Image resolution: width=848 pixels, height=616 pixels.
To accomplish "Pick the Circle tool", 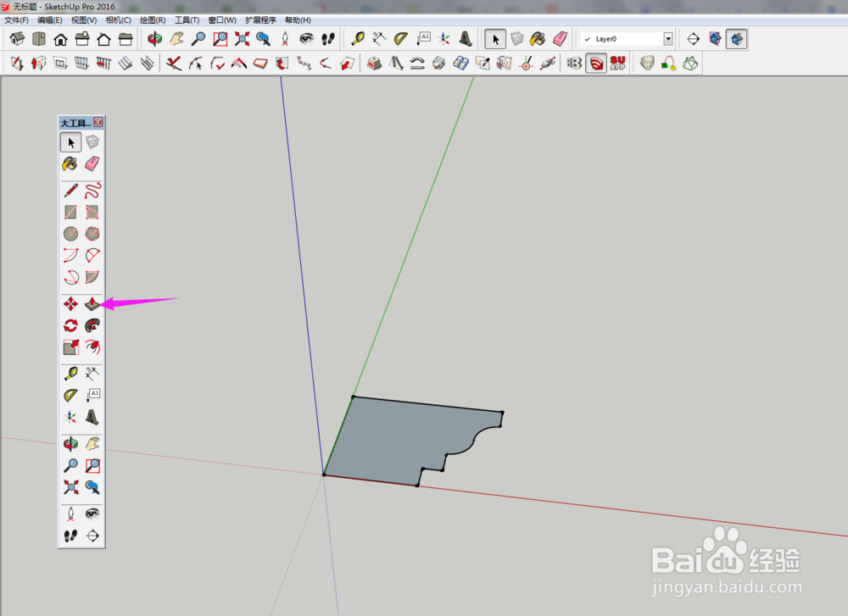I will tap(71, 233).
